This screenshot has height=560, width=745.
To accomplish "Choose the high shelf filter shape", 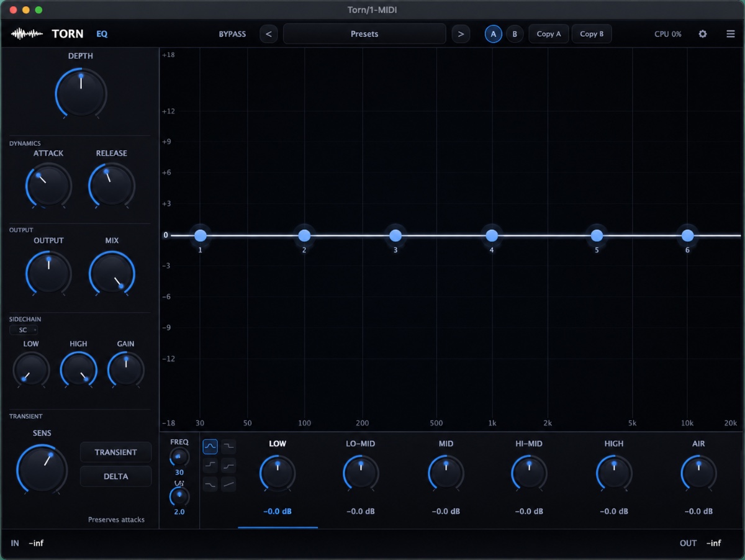I will [228, 465].
